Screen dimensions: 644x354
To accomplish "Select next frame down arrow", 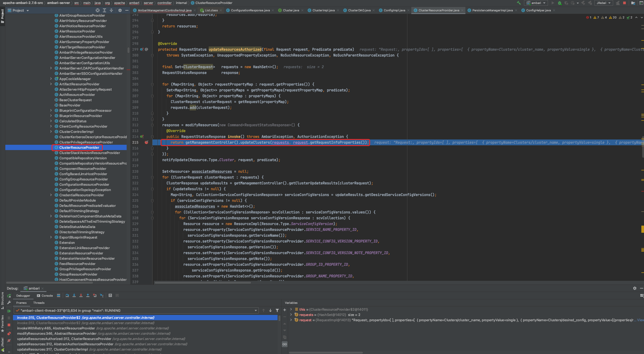I will click(270, 310).
